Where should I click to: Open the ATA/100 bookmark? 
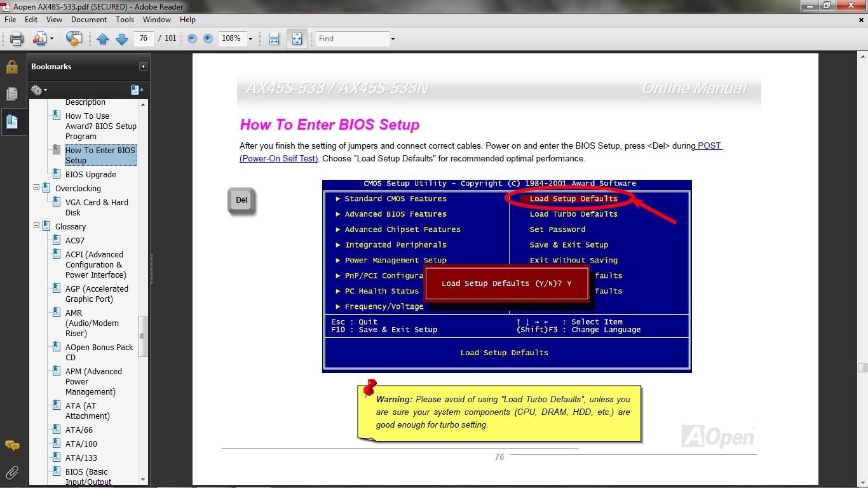[x=81, y=444]
